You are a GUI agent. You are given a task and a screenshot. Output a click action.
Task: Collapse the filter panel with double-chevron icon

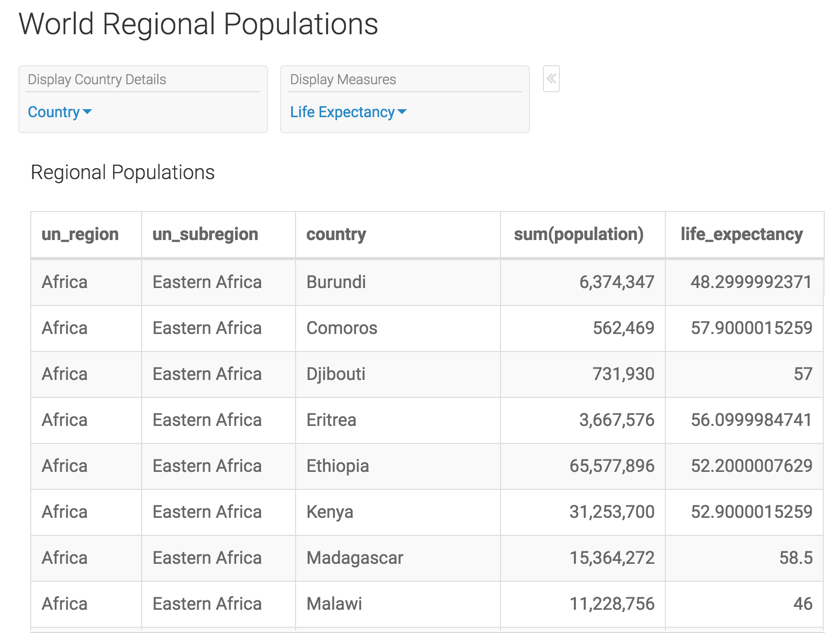tap(551, 79)
